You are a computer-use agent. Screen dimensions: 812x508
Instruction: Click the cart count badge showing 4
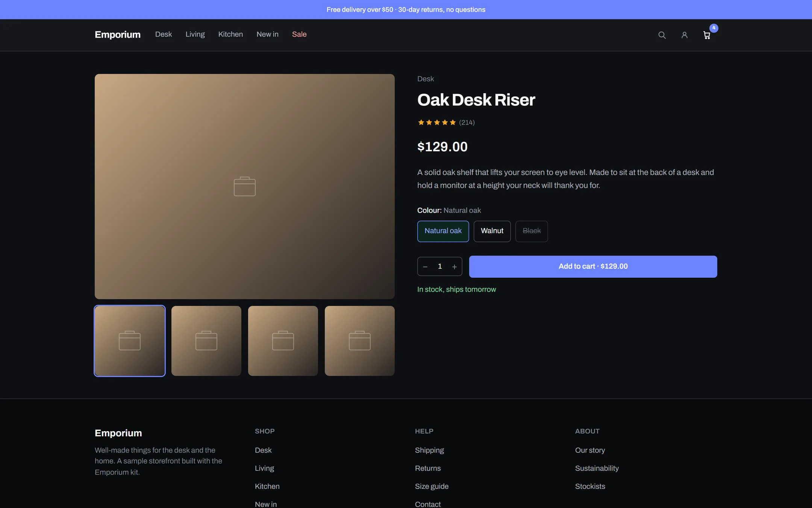click(714, 28)
